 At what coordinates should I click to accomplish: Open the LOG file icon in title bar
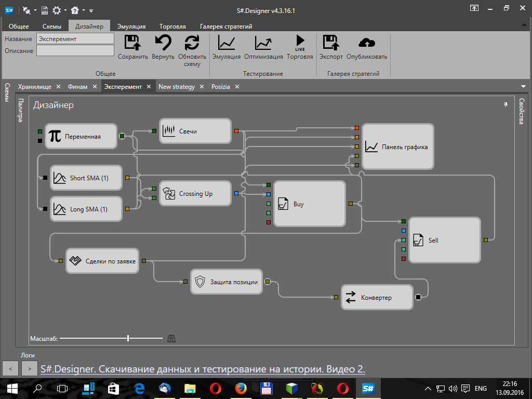click(x=45, y=10)
